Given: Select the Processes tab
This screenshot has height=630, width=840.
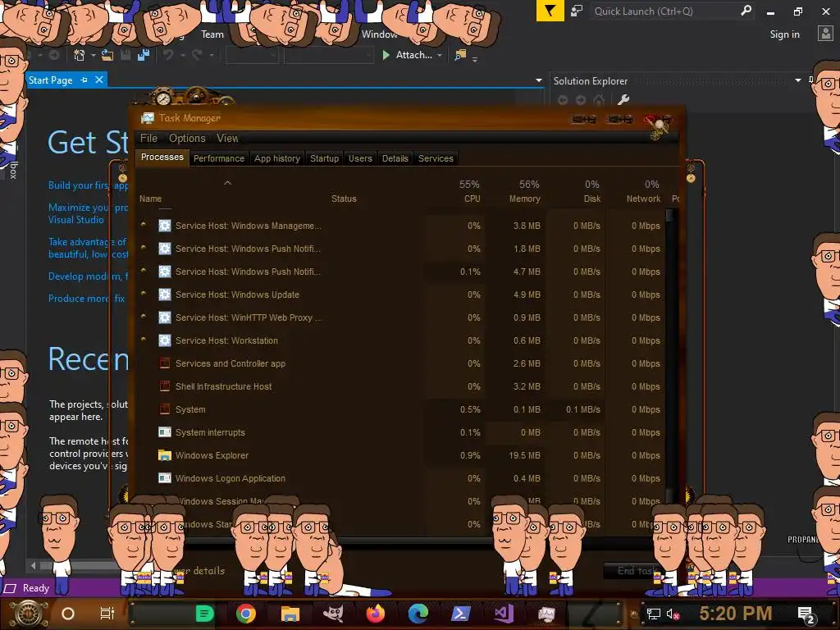Looking at the screenshot, I should 162,157.
